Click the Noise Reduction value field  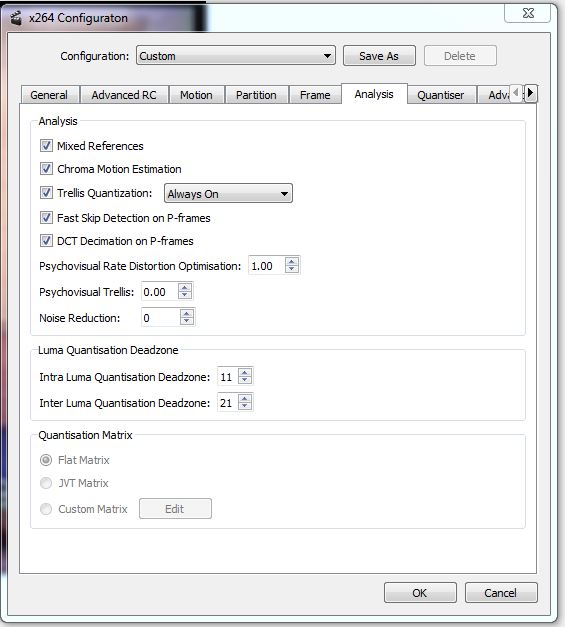160,318
